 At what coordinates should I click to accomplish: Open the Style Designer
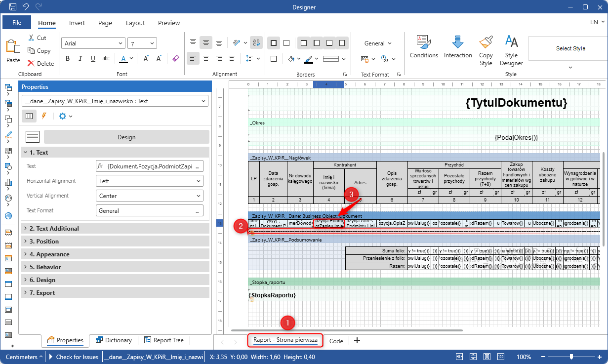pyautogui.click(x=511, y=42)
